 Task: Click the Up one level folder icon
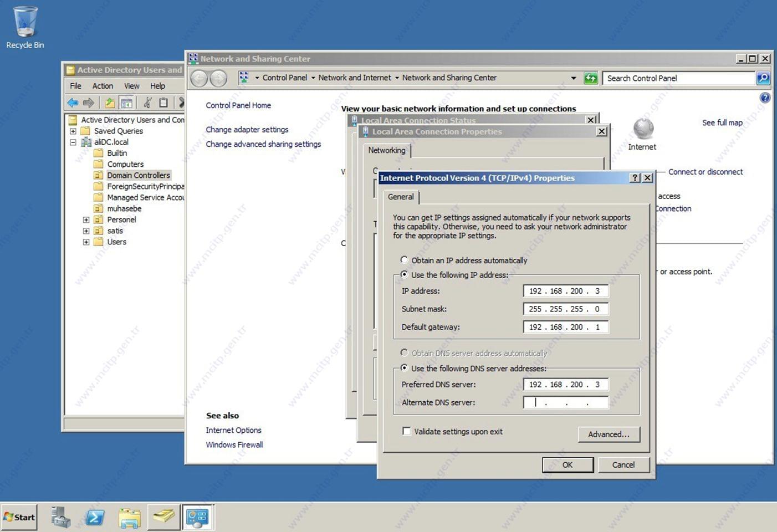coord(110,103)
